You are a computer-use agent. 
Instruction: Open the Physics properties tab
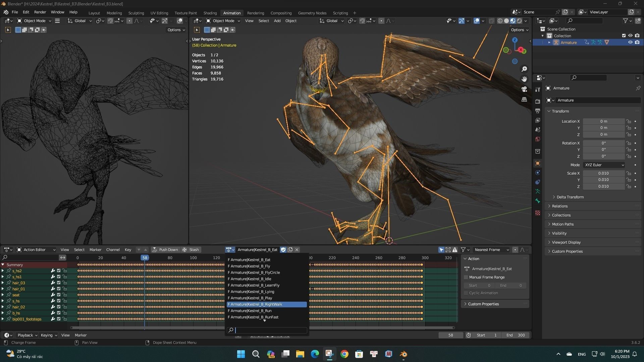point(538,173)
